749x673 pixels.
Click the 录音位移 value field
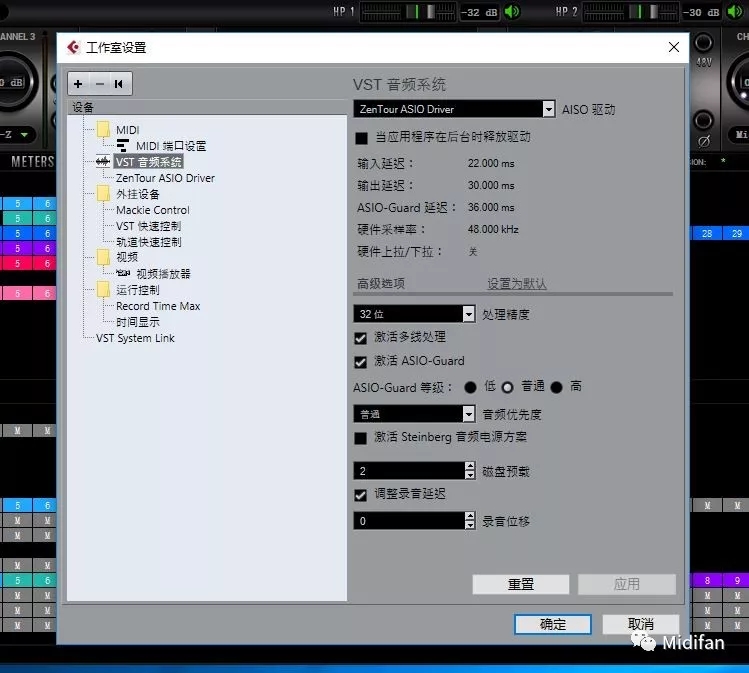408,521
